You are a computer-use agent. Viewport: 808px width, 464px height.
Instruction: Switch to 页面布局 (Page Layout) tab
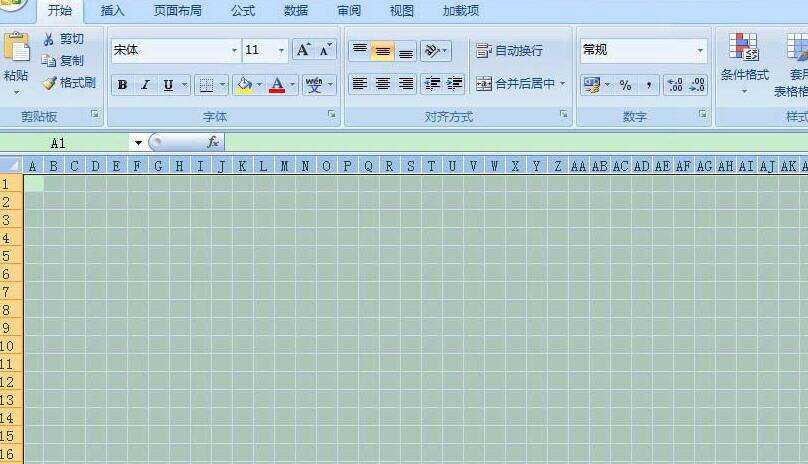click(x=177, y=10)
